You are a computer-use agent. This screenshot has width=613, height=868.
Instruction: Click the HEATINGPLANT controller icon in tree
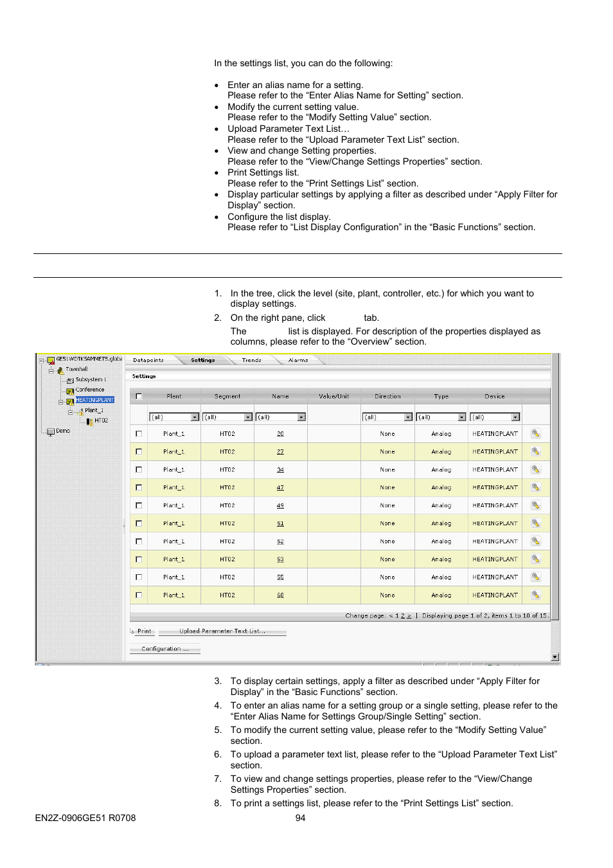click(70, 401)
